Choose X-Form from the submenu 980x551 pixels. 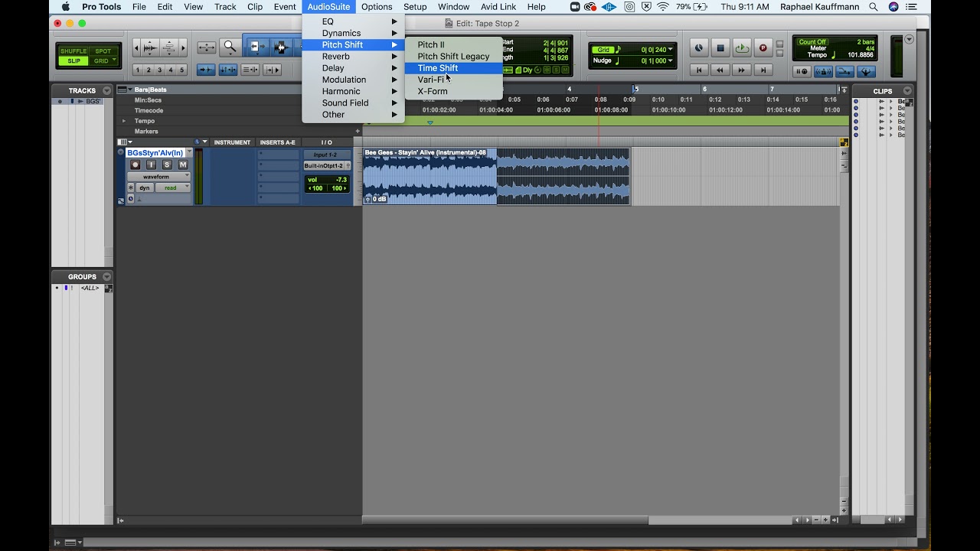[x=453, y=91]
